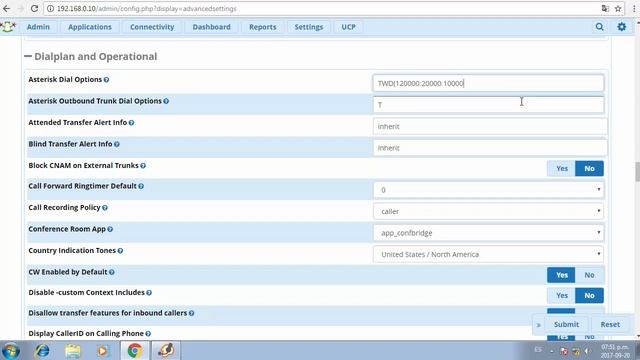Set Disable -custom Context Includes to Yes
Image resolution: width=640 pixels, height=360 pixels.
point(562,296)
